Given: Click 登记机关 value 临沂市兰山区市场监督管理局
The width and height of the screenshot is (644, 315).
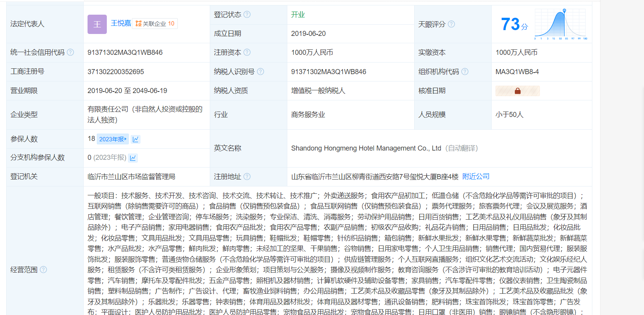Looking at the screenshot, I should pyautogui.click(x=131, y=176).
